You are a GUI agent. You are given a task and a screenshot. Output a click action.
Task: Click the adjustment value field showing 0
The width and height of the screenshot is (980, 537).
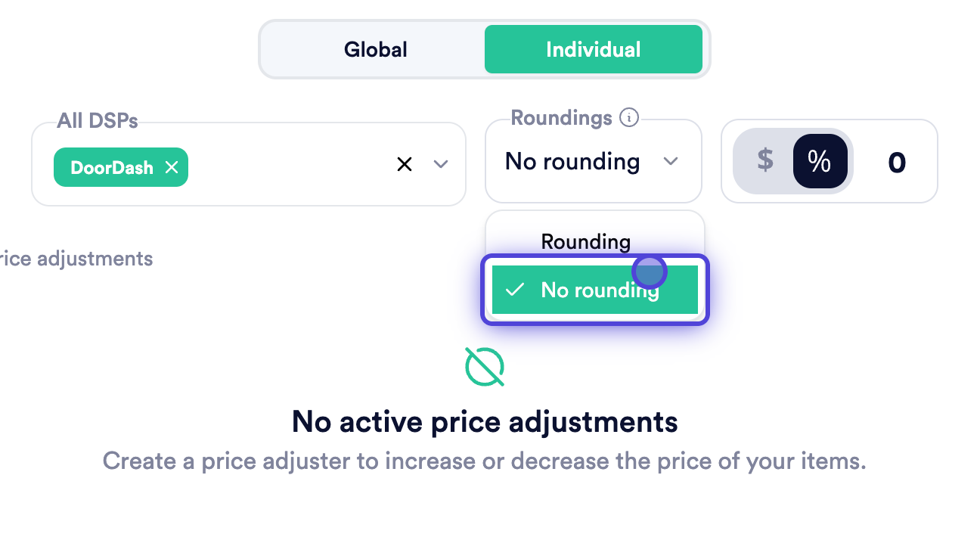click(x=897, y=162)
